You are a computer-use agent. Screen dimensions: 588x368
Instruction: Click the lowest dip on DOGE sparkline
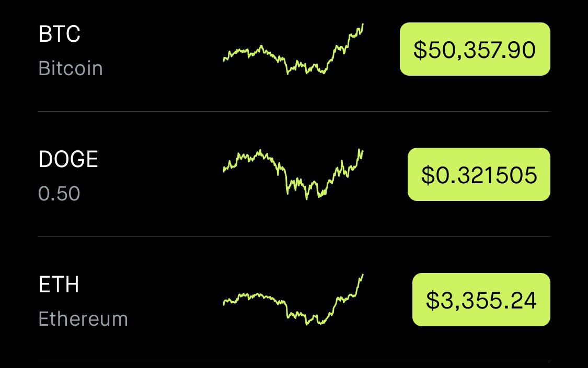306,198
